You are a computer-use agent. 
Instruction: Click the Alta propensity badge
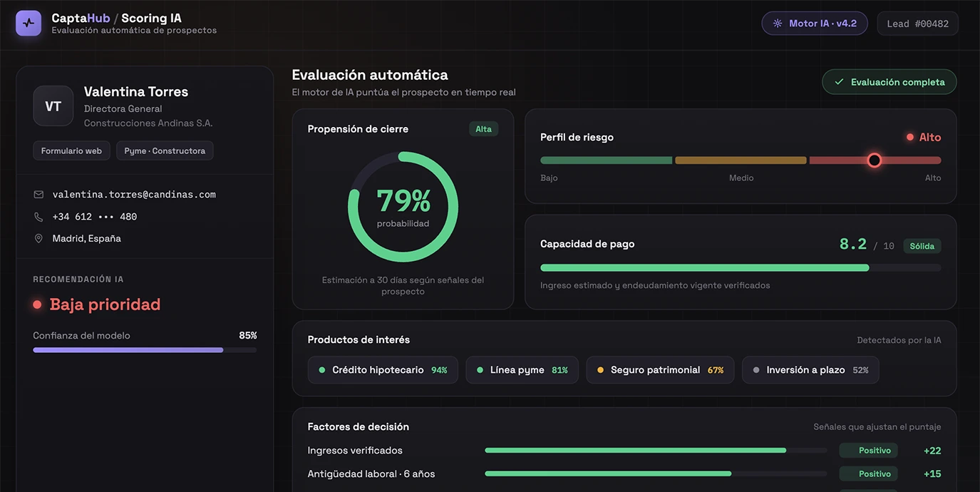pyautogui.click(x=483, y=129)
